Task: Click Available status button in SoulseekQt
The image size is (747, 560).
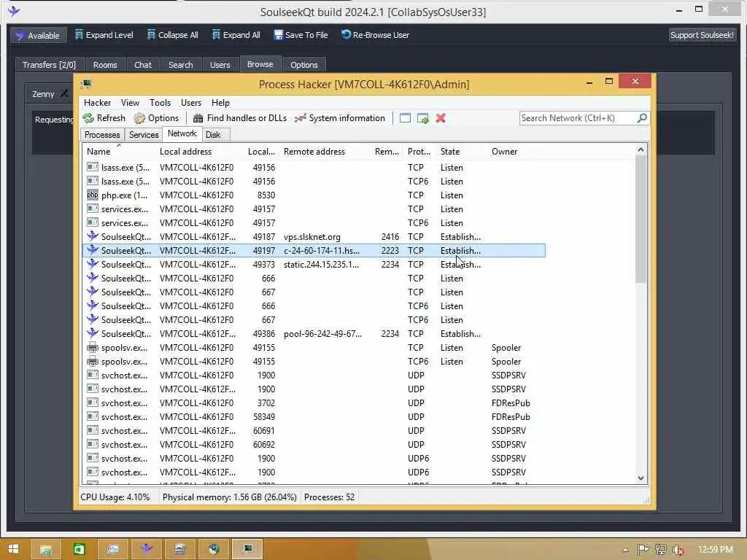Action: pyautogui.click(x=38, y=35)
